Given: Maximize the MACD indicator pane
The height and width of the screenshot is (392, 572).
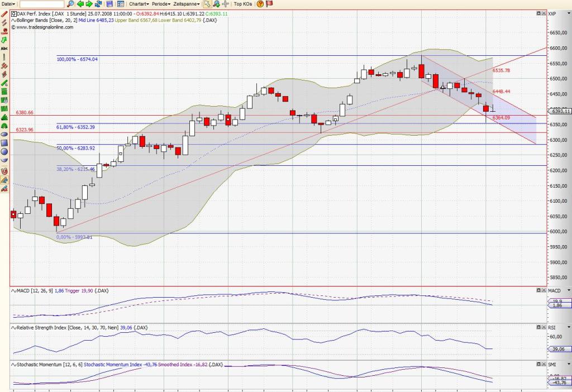Looking at the screenshot, I should [x=538, y=290].
